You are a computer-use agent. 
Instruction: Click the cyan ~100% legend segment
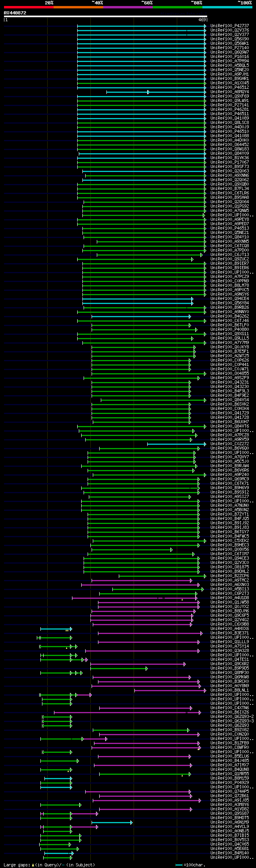point(227,7)
